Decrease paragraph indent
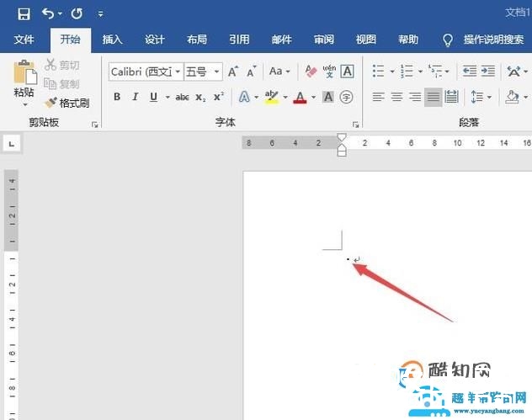This screenshot has height=420, width=532. 470,72
